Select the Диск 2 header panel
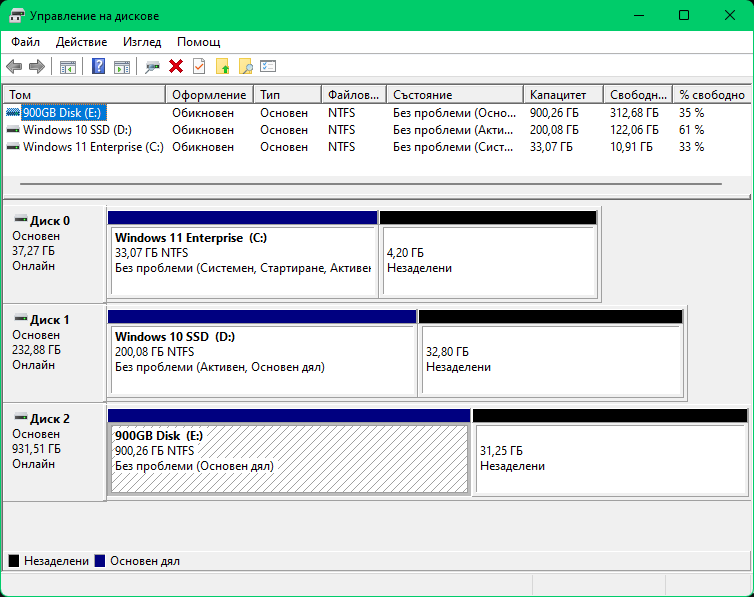 point(54,452)
